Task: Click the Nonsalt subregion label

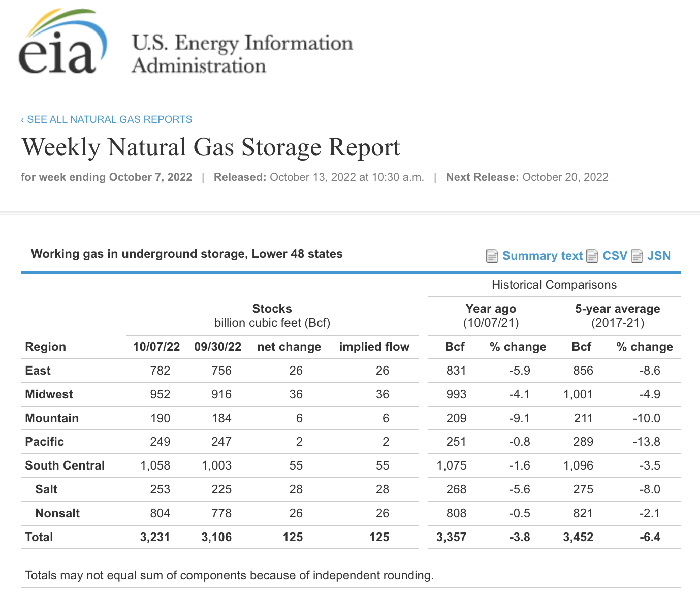Action: [x=57, y=513]
